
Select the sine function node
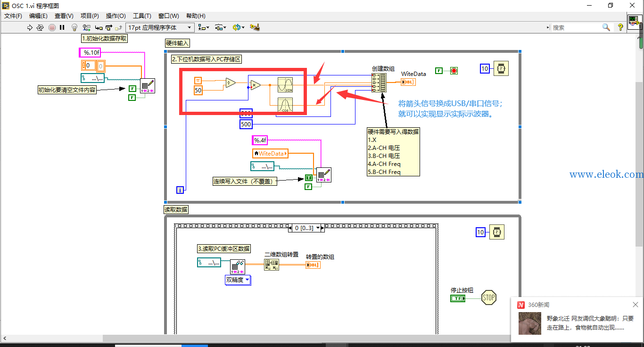click(x=285, y=85)
